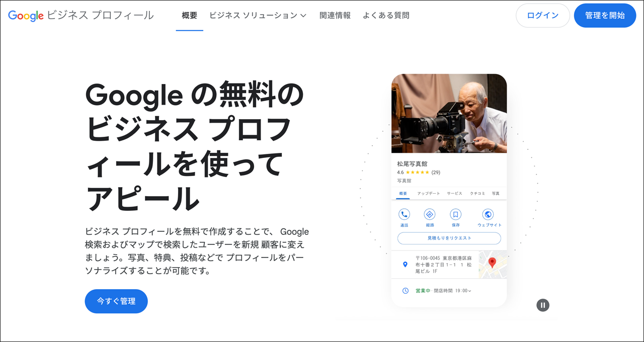644x342 pixels.
Task: Click the 管理を開始 button
Action: coord(605,16)
